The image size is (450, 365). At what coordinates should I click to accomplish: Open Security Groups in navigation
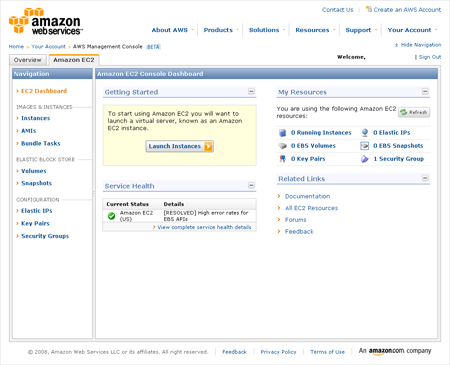[45, 236]
